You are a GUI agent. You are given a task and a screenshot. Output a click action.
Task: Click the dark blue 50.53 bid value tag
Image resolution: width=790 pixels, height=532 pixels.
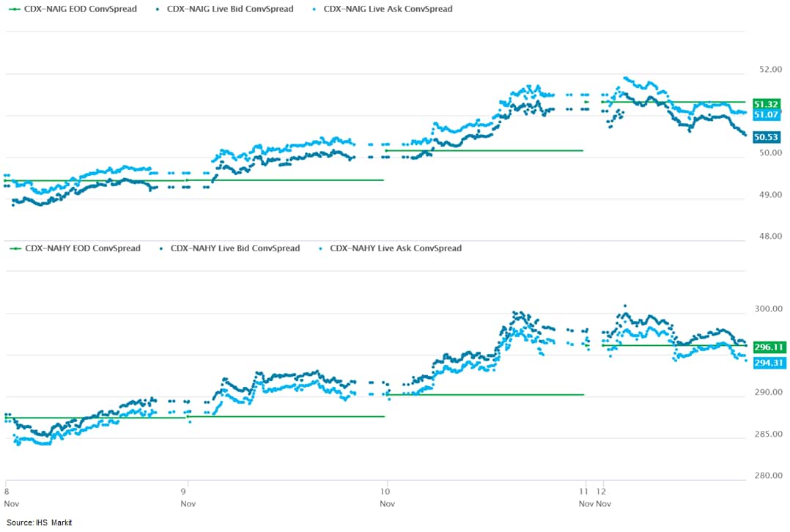(x=766, y=136)
